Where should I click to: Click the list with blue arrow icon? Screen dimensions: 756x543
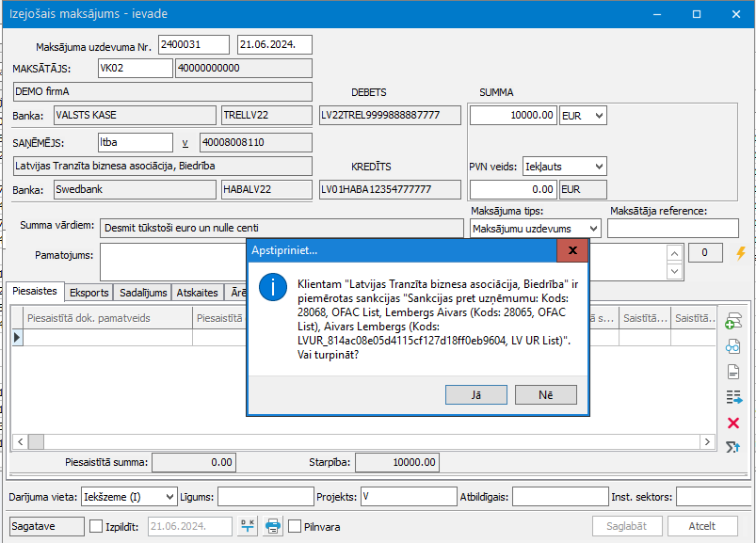point(733,397)
